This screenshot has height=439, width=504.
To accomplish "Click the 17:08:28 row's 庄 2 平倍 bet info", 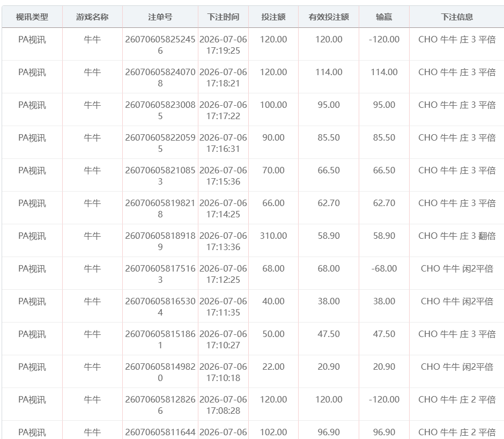I will pyautogui.click(x=457, y=399).
